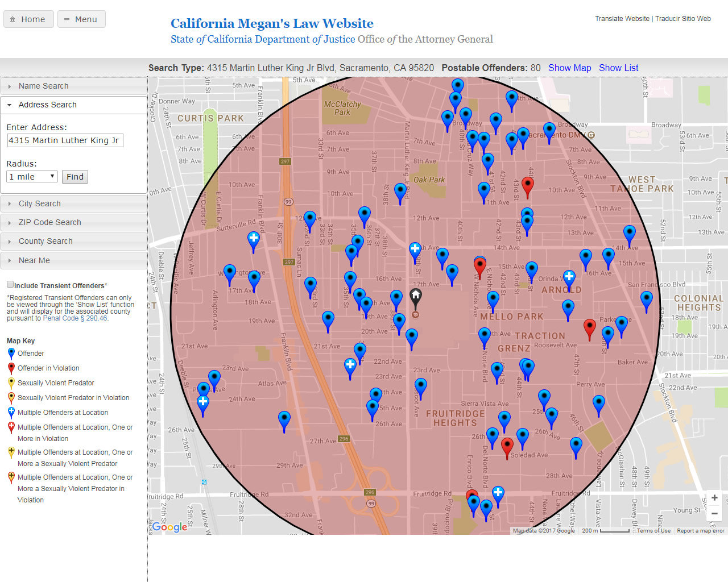Zoom in using the map plus button

[714, 498]
